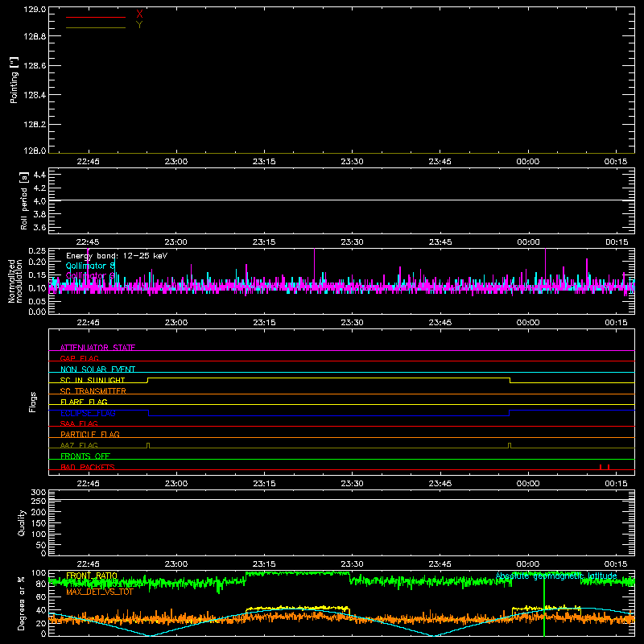
Task: Click the red X legend line sample
Action: 96,17
